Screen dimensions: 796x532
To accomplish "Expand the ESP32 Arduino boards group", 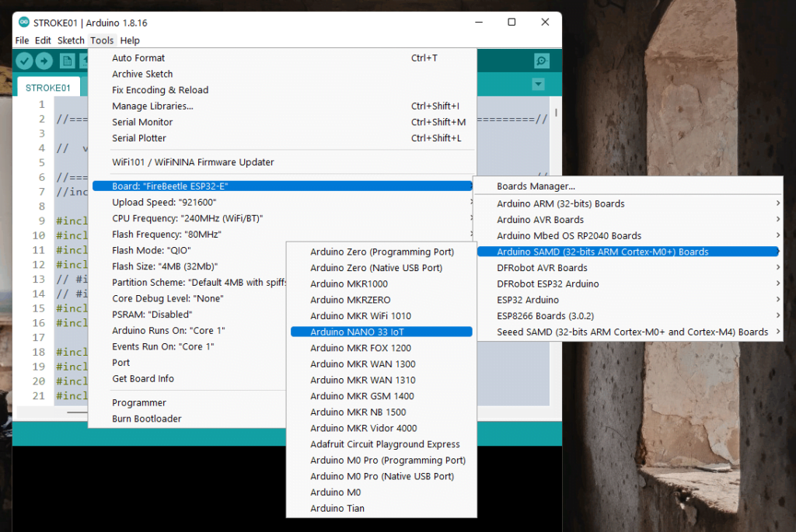I will click(x=630, y=300).
